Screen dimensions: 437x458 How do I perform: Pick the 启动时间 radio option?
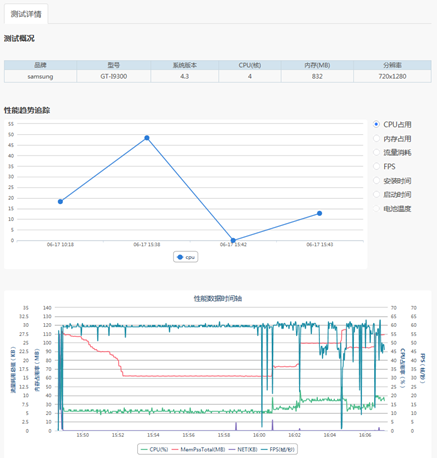(x=376, y=194)
